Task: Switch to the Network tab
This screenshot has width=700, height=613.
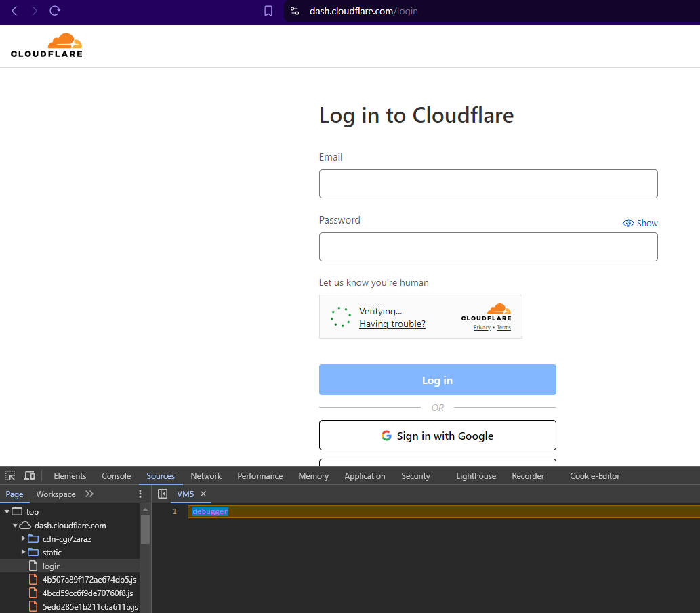Action: (x=206, y=476)
